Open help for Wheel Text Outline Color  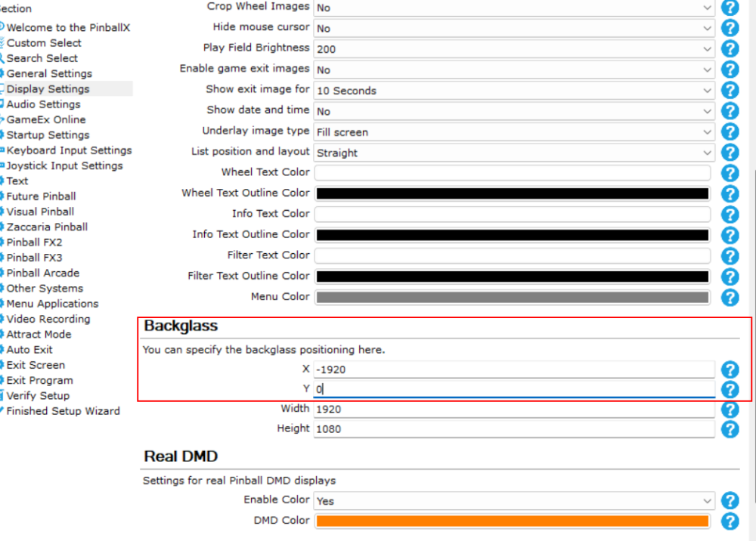click(730, 194)
